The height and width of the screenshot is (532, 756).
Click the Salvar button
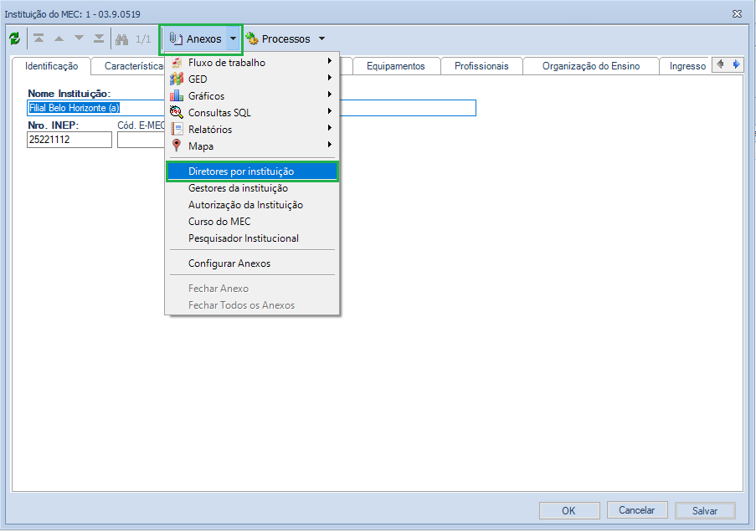tap(705, 511)
